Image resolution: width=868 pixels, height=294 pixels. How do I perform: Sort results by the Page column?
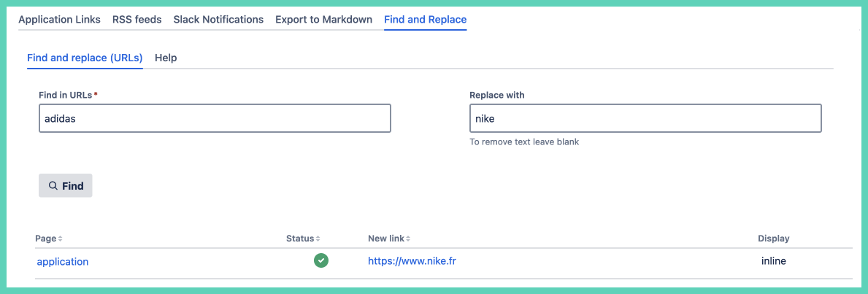click(49, 239)
